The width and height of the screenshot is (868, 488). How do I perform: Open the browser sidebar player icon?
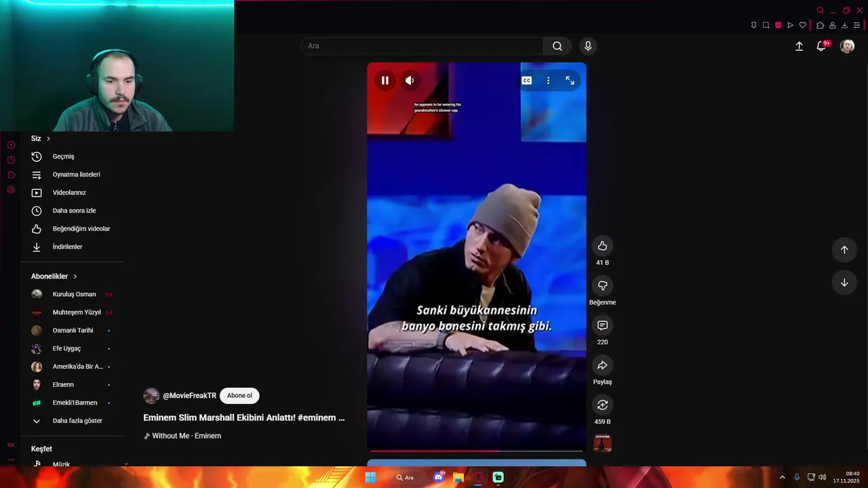(x=11, y=145)
